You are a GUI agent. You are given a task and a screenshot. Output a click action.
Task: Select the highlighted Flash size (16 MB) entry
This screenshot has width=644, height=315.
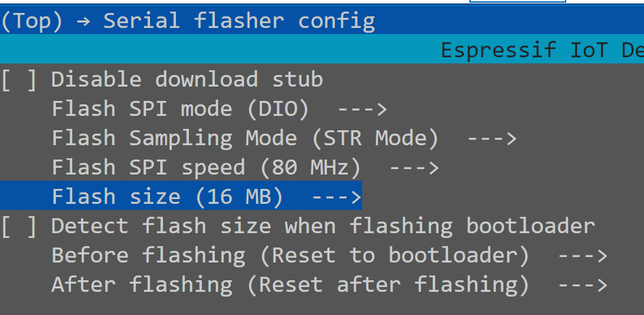click(181, 197)
